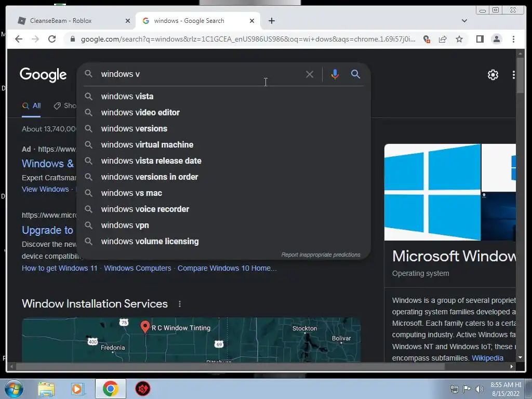The width and height of the screenshot is (532, 399).
Task: Click the vertical scrollbar thumb
Action: click(x=520, y=75)
